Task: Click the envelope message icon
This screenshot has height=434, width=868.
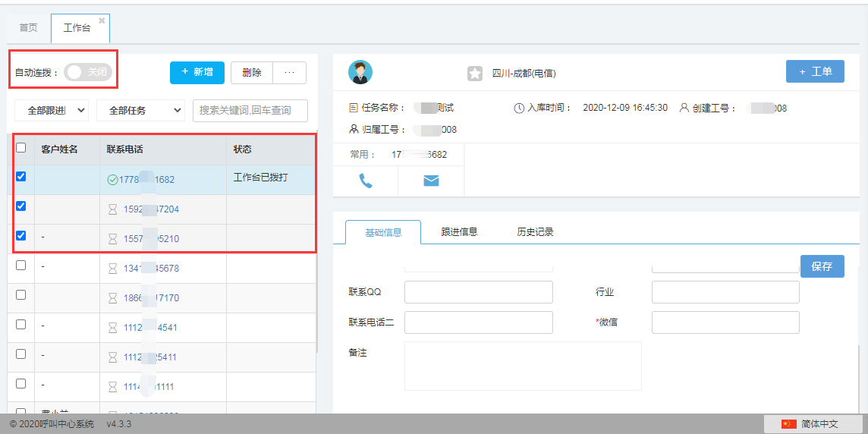Action: click(431, 181)
